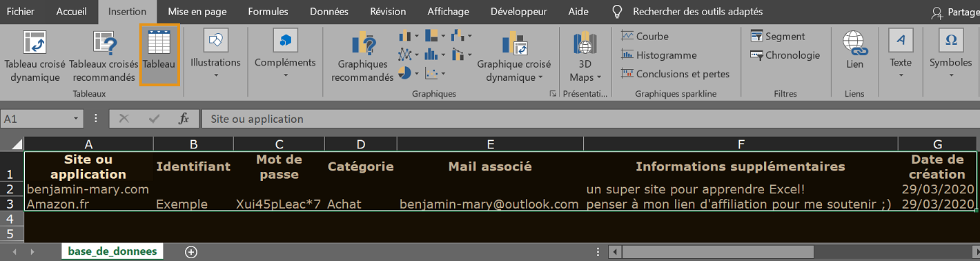Open Tableaux croisés recommandés
Viewport: 980px width, 261px height.
(x=104, y=57)
